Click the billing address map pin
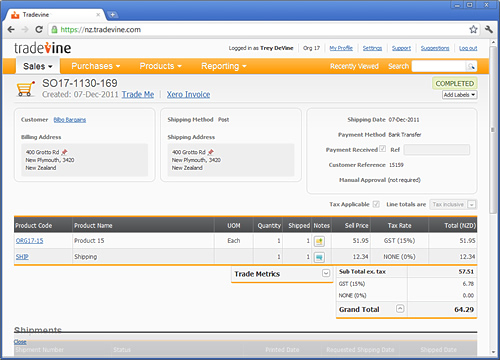 coord(64,152)
